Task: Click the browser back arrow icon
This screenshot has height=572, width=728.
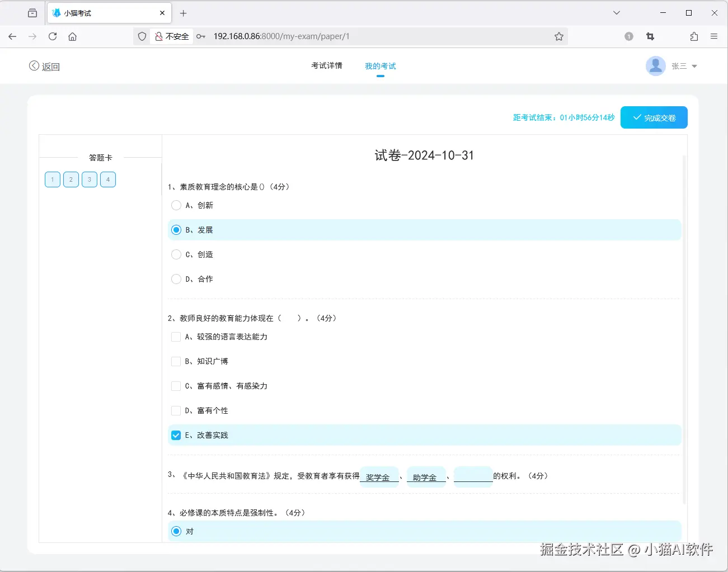Action: click(x=12, y=36)
